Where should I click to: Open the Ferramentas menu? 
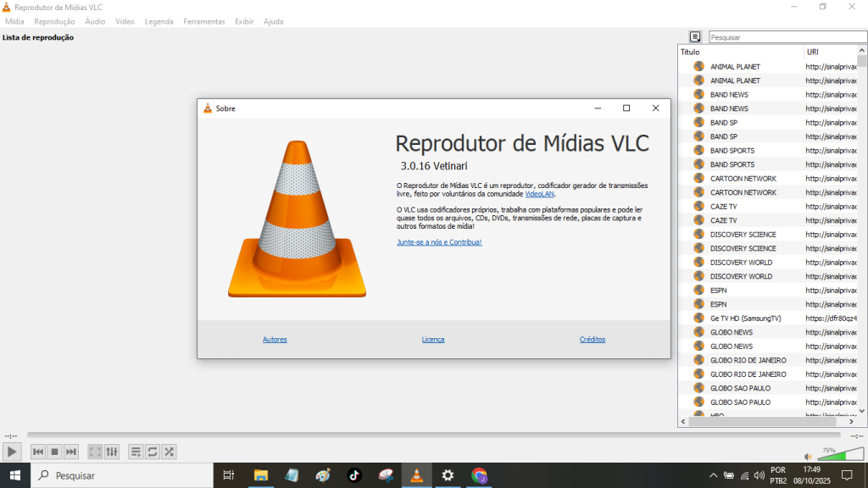[x=204, y=21]
